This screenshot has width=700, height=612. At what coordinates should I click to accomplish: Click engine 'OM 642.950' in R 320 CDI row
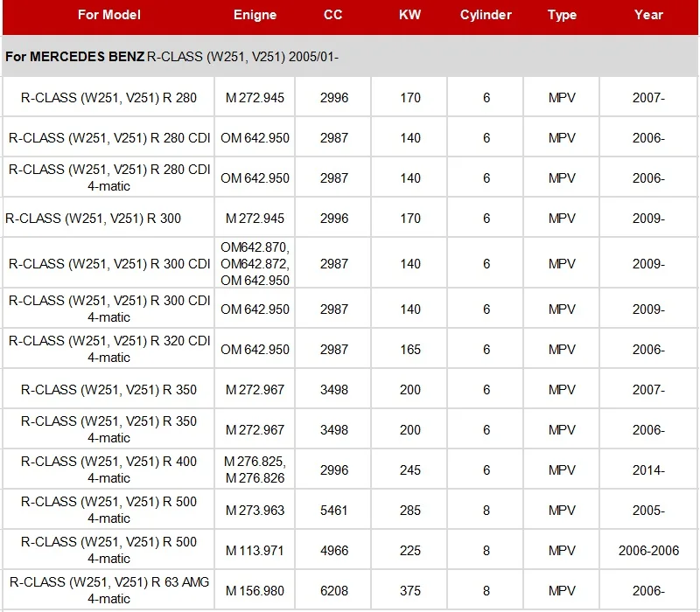pyautogui.click(x=255, y=349)
